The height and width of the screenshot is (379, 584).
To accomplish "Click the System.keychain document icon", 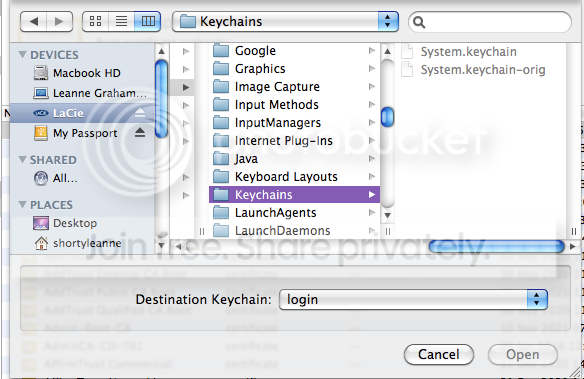I will point(407,51).
